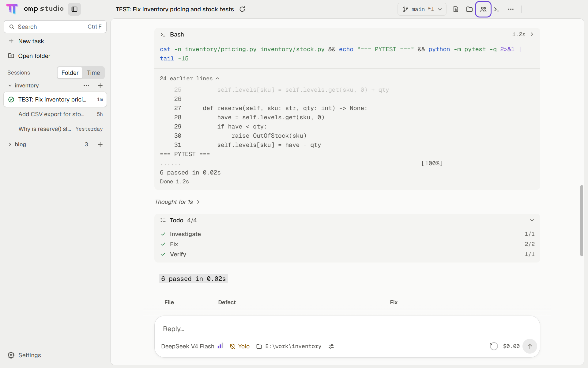
Task: Select DeepSeek V4 Flash model
Action: (188, 346)
